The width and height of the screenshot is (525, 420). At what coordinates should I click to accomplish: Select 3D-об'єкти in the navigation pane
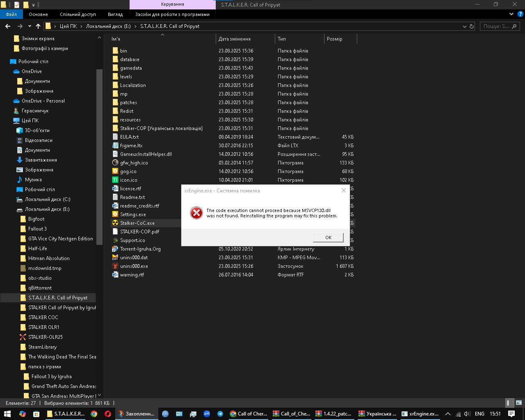tap(37, 130)
